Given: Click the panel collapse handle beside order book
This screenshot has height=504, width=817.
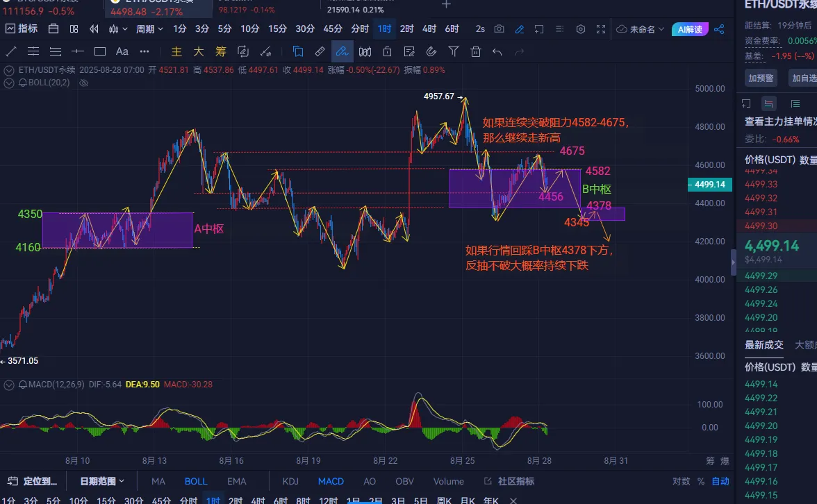Looking at the screenshot, I should tap(734, 262).
